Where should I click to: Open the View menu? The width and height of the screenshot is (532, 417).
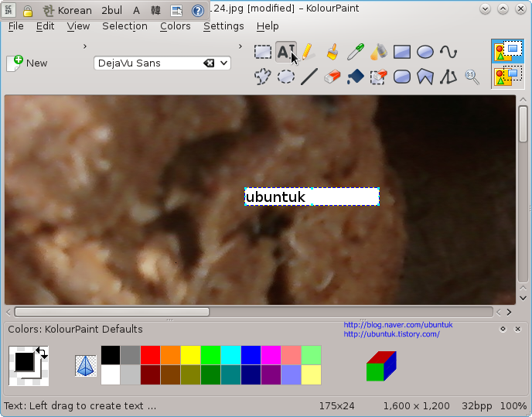(78, 26)
